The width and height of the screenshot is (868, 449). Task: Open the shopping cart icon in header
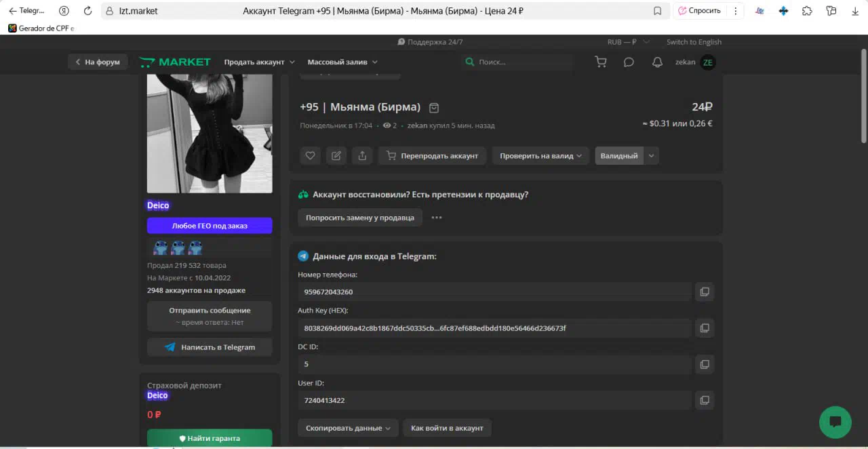click(601, 62)
